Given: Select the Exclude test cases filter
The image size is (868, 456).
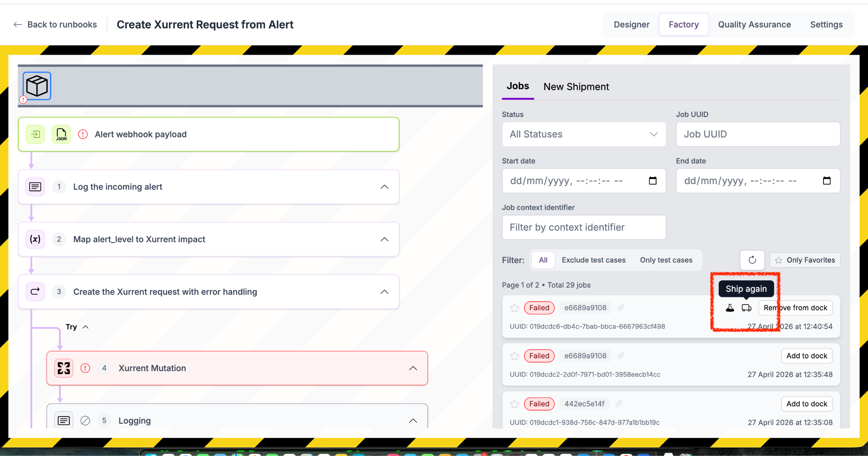Looking at the screenshot, I should pyautogui.click(x=593, y=260).
